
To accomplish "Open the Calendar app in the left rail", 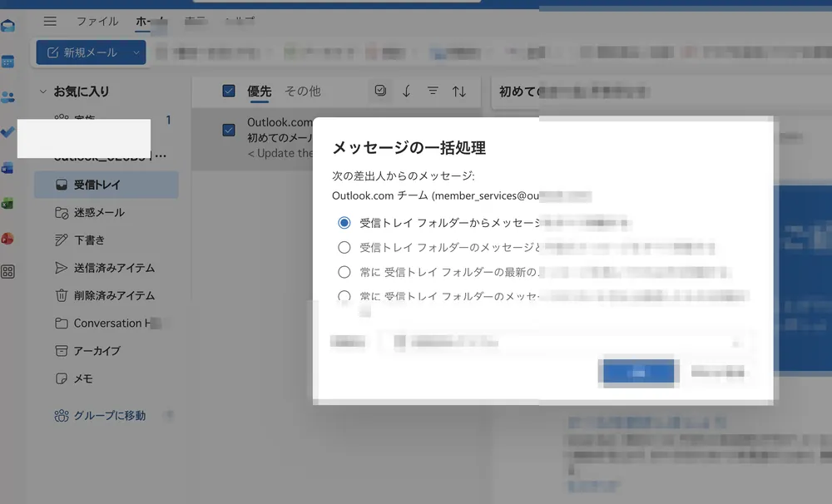I will [x=8, y=62].
